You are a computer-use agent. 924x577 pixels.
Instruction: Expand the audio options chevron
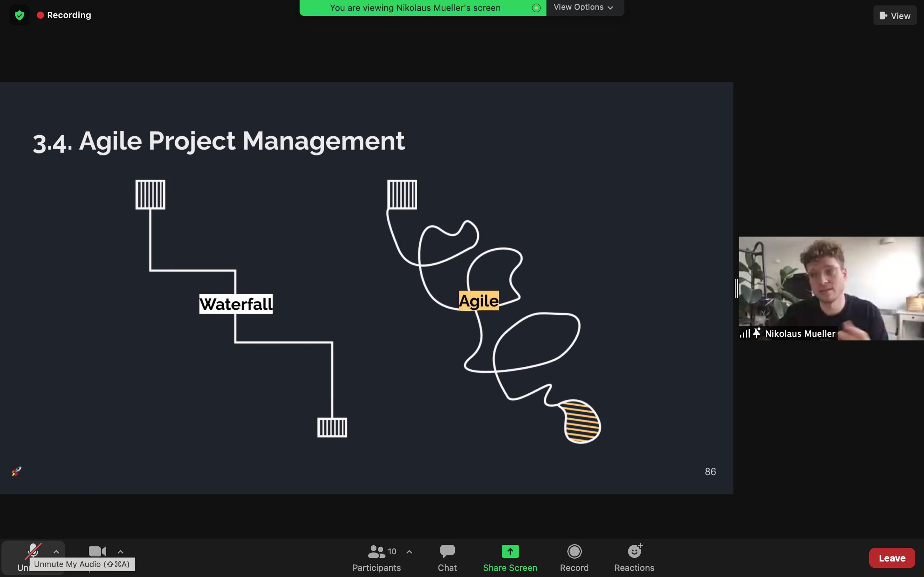tap(56, 551)
